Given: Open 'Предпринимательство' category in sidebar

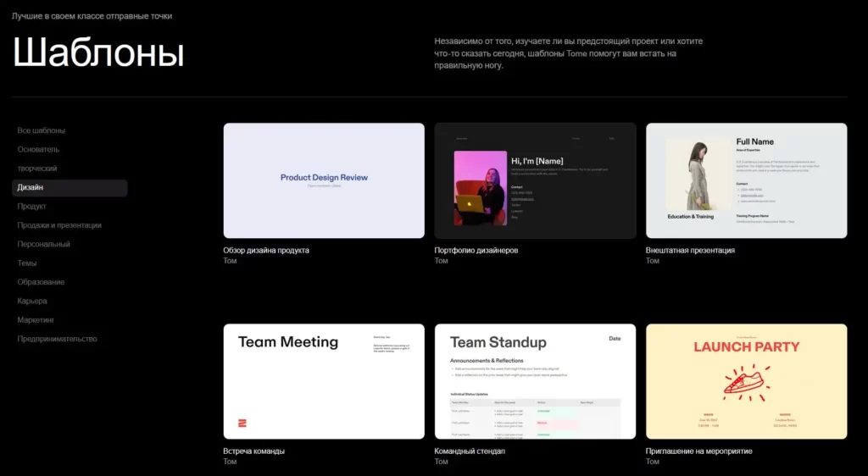Looking at the screenshot, I should (57, 339).
